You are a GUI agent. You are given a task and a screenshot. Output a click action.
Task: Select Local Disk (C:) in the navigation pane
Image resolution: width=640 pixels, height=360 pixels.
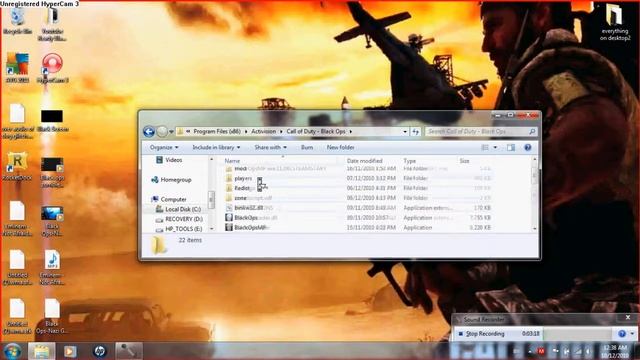click(178, 209)
